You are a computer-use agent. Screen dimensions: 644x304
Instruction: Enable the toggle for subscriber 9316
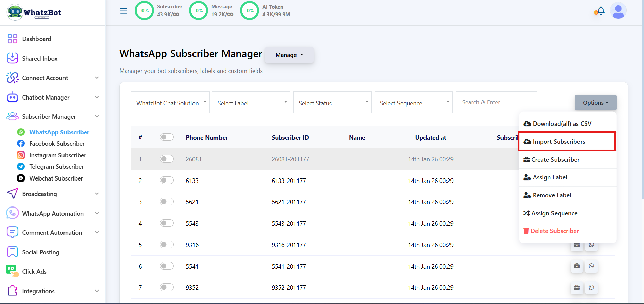coord(166,244)
